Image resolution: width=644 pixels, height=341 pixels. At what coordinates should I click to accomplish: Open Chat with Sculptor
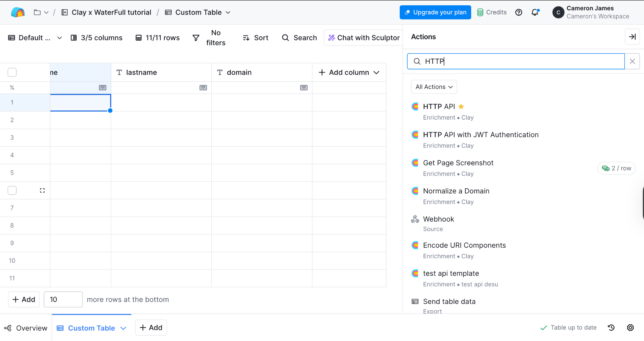364,38
